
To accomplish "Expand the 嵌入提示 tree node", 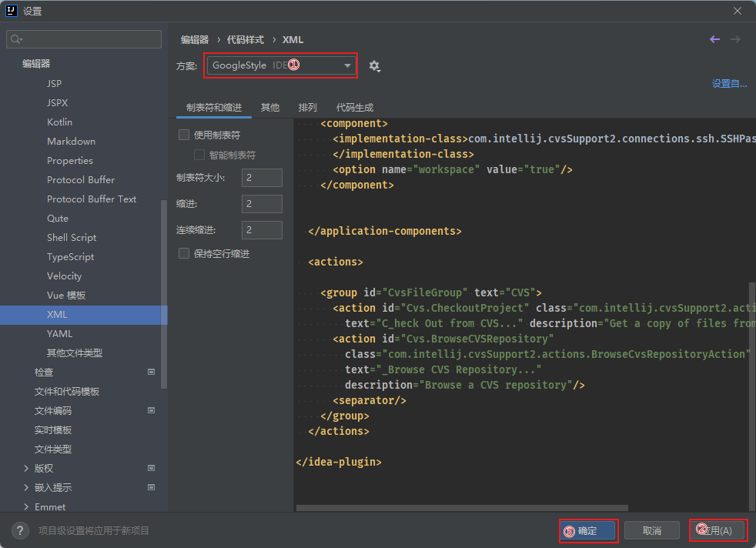I will (x=26, y=488).
